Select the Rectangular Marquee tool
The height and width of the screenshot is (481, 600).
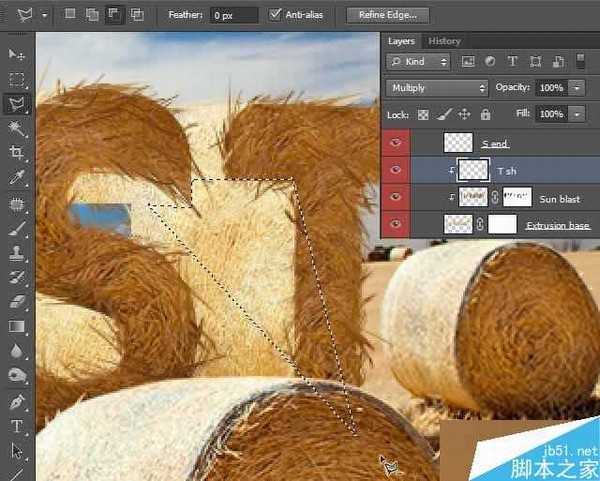click(x=17, y=78)
